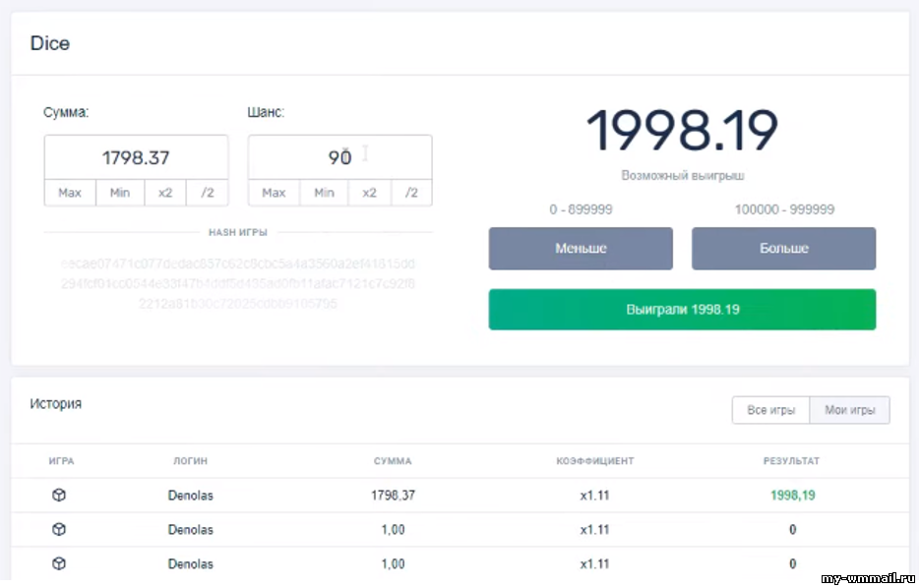Click the dice icon in second history row
The width and height of the screenshot is (920, 588).
59,530
